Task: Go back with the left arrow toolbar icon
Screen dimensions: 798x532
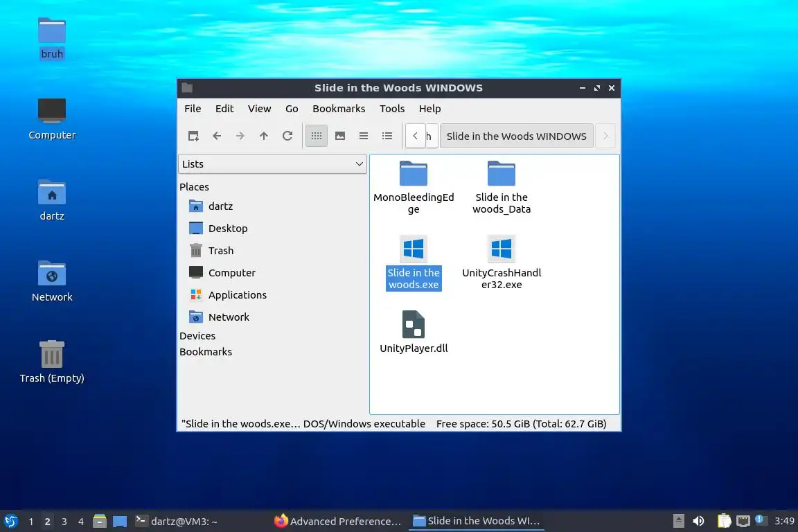Action: click(217, 136)
